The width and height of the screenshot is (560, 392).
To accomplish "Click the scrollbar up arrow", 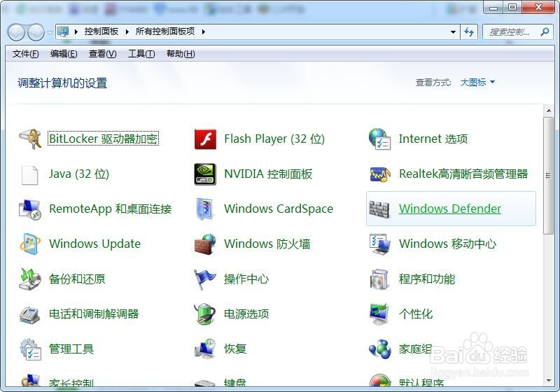I will 549,111.
